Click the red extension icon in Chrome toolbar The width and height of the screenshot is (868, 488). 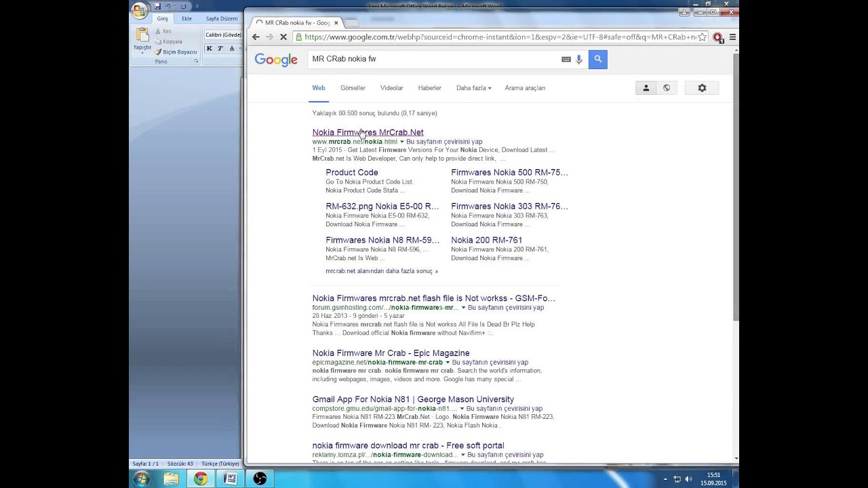coord(718,37)
